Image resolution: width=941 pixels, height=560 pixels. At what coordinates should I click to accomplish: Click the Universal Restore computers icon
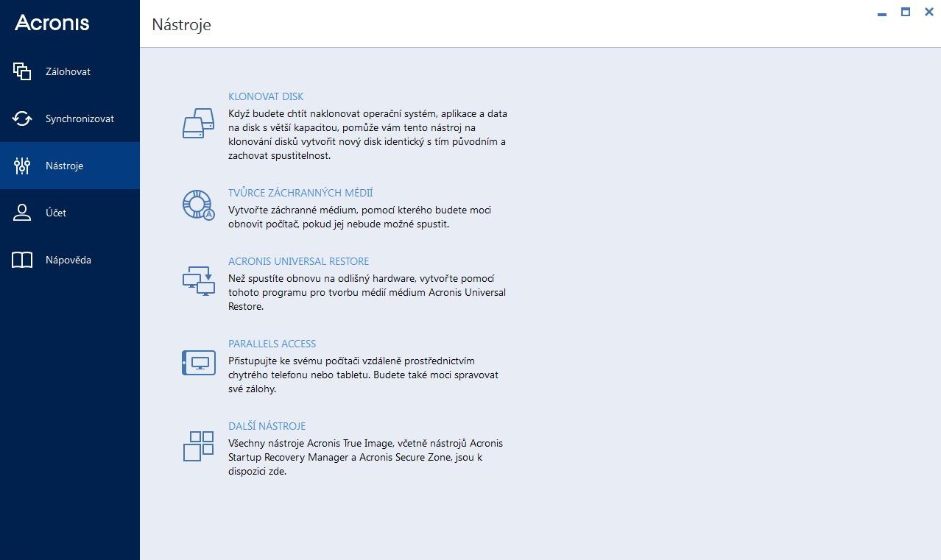[x=198, y=280]
